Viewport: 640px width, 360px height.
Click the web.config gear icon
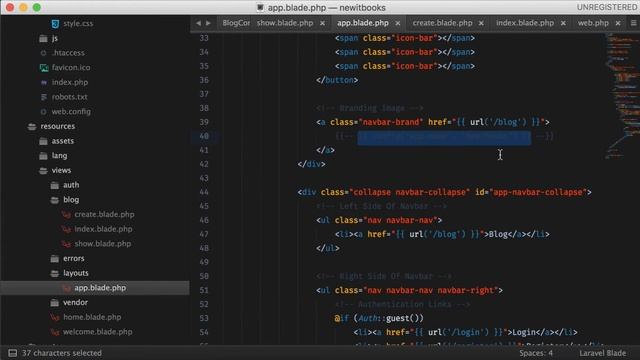click(x=44, y=111)
